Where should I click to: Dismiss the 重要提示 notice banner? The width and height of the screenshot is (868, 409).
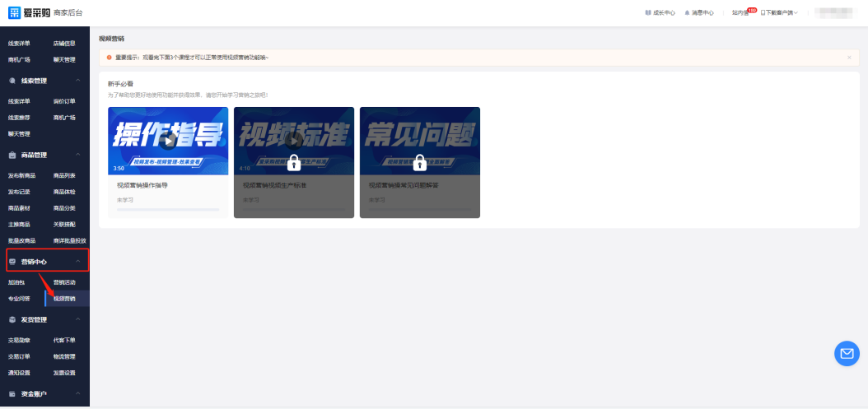click(x=849, y=58)
